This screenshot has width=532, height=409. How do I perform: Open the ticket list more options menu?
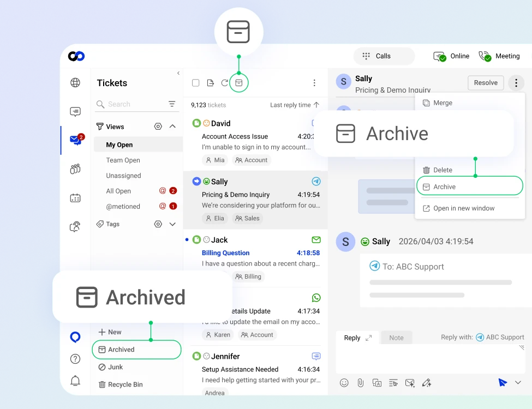314,83
